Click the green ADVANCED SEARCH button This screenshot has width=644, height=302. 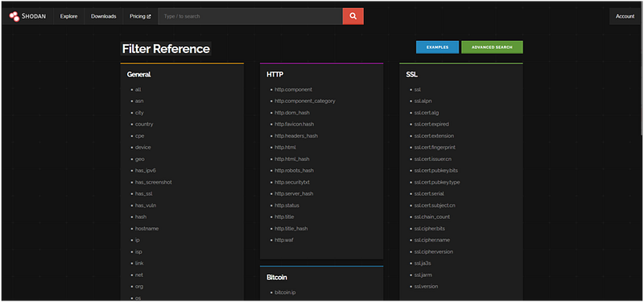coord(492,48)
